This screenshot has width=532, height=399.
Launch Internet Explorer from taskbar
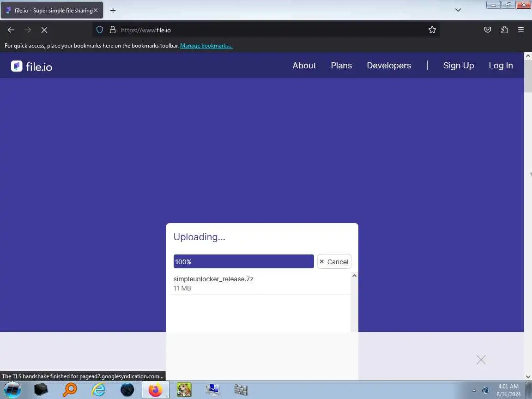click(98, 390)
